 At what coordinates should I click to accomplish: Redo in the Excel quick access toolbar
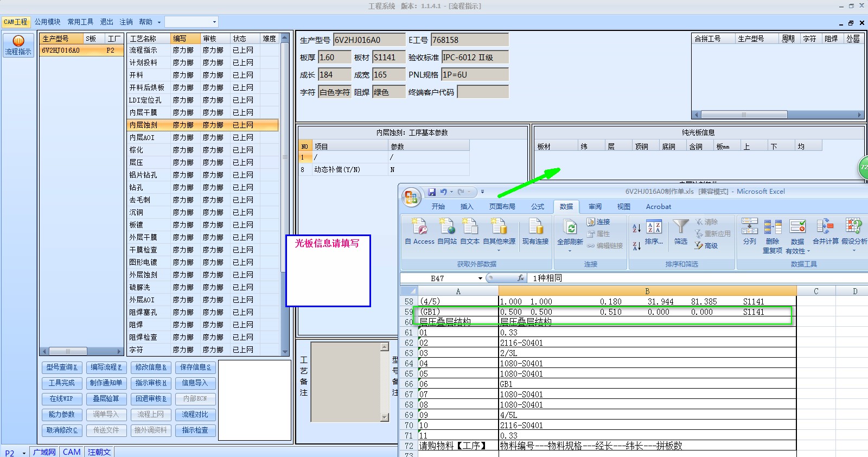click(x=461, y=192)
